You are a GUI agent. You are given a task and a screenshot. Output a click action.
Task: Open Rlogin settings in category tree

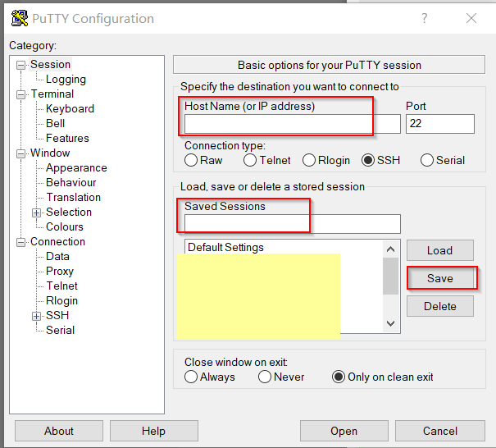[x=61, y=301]
